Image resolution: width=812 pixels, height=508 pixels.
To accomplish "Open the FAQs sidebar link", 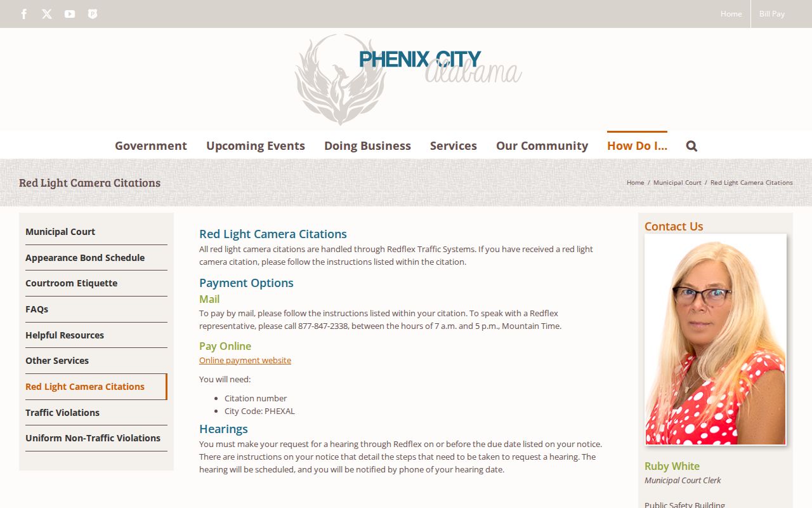I will [x=96, y=309].
